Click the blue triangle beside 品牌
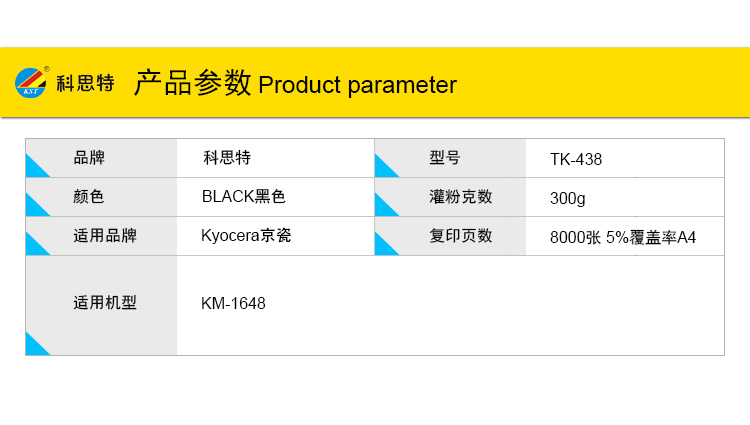 (x=36, y=166)
